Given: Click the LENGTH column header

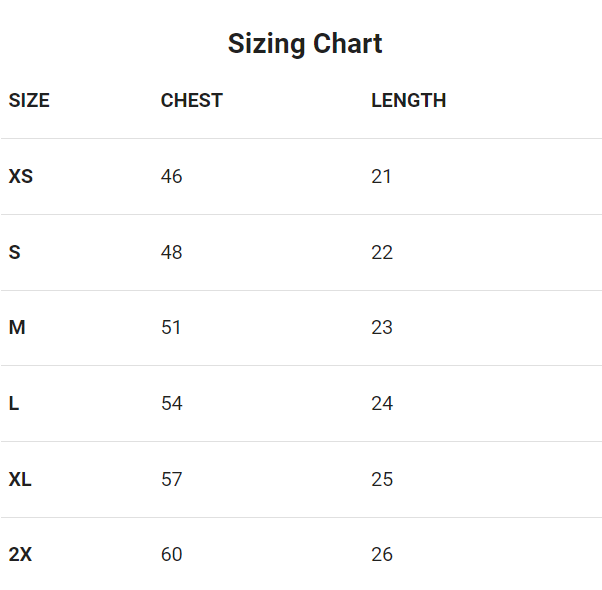Looking at the screenshot, I should (x=408, y=101).
